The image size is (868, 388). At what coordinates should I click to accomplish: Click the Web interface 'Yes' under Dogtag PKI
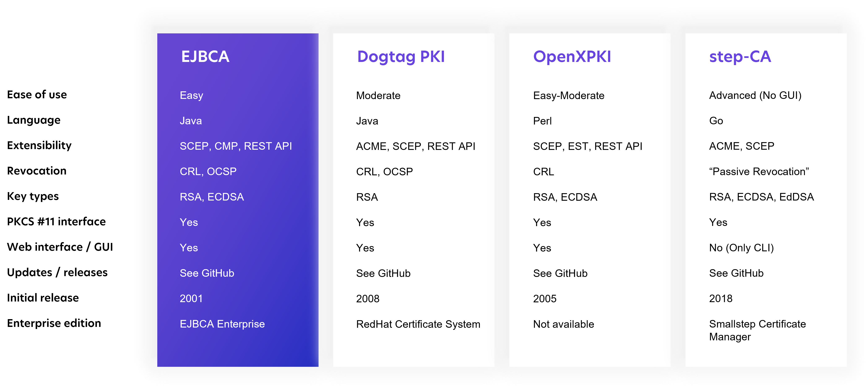[x=365, y=248]
